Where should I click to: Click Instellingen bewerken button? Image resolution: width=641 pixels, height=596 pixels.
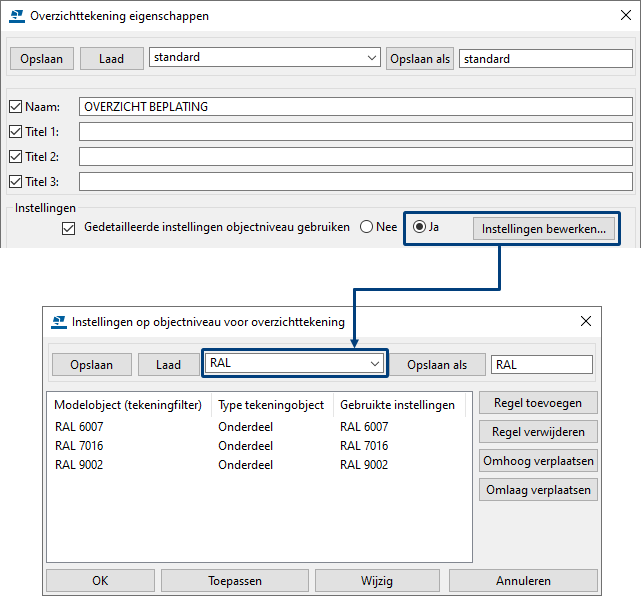click(543, 228)
